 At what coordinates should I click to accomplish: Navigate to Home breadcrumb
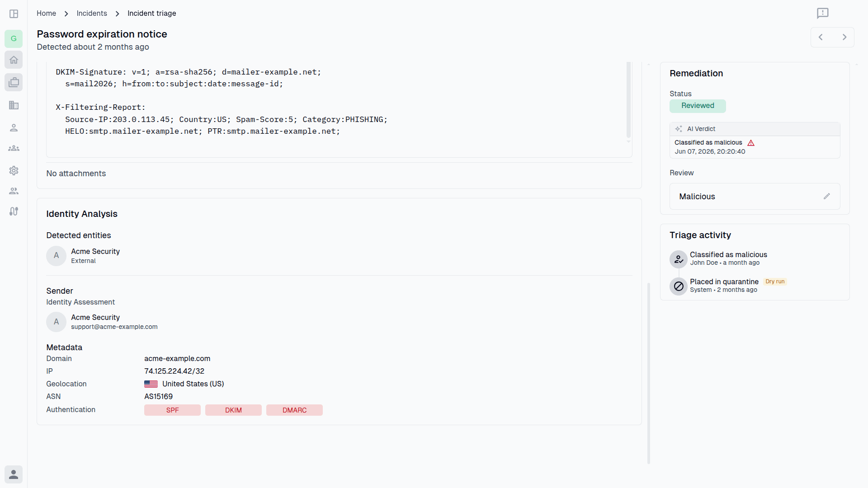pyautogui.click(x=46, y=14)
